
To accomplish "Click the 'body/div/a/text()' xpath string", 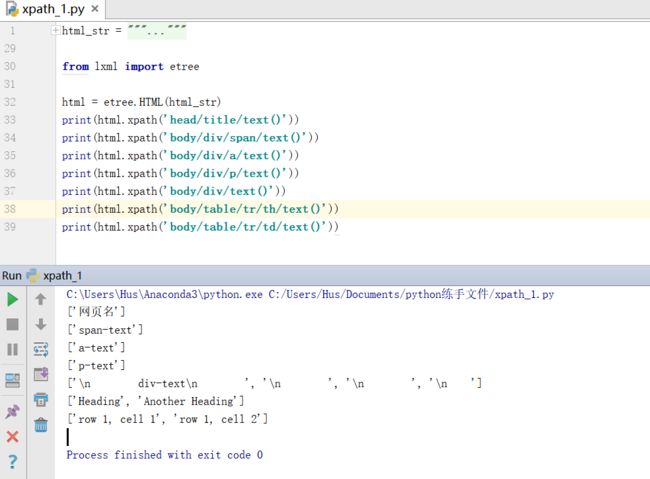I will point(228,156).
